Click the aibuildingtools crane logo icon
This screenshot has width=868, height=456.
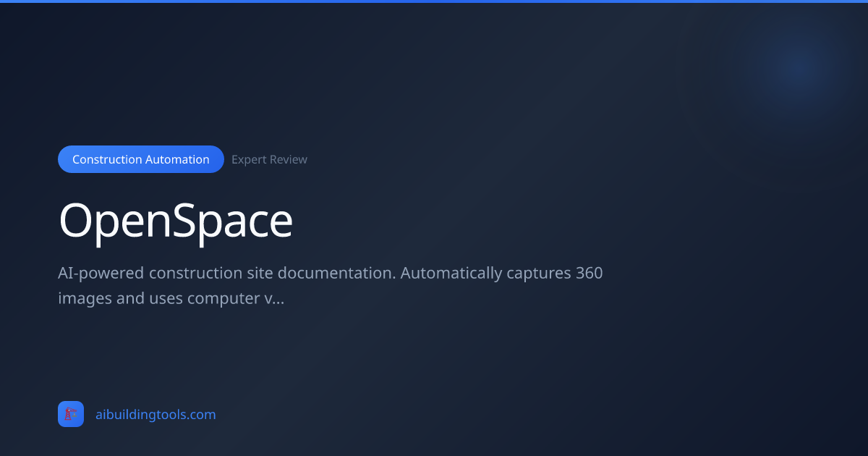[x=71, y=414]
